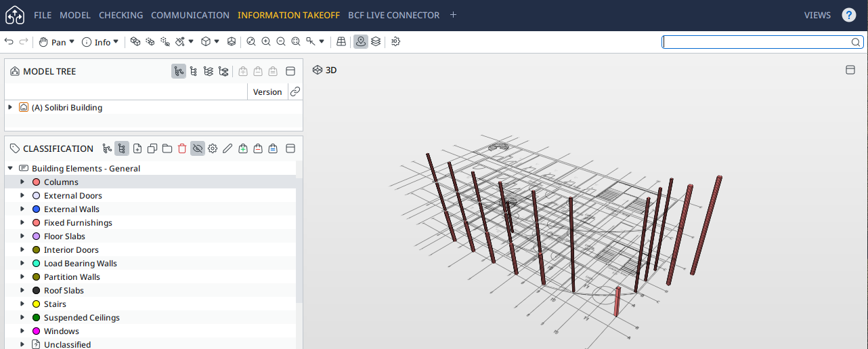The width and height of the screenshot is (868, 349).
Task: Click the Redo arrow icon
Action: tap(24, 42)
